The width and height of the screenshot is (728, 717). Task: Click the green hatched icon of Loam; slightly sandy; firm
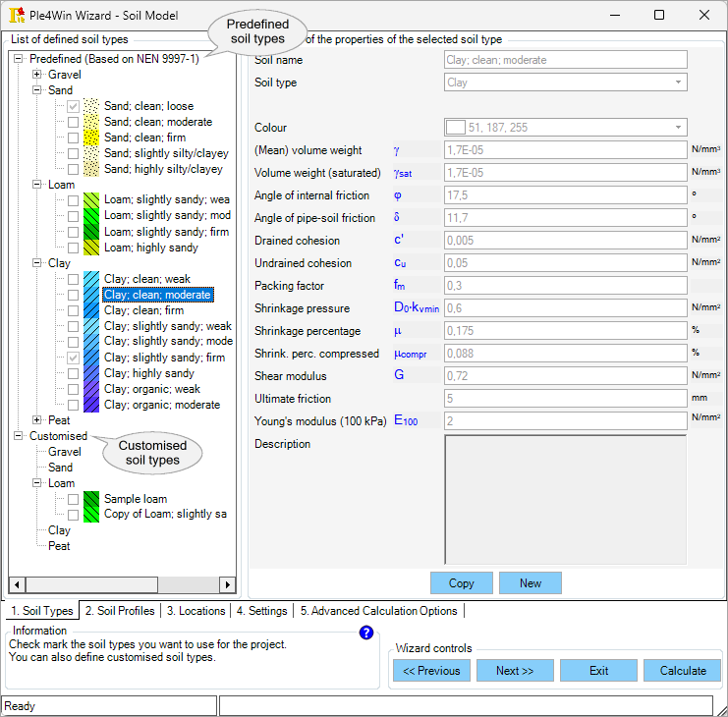pos(92,232)
